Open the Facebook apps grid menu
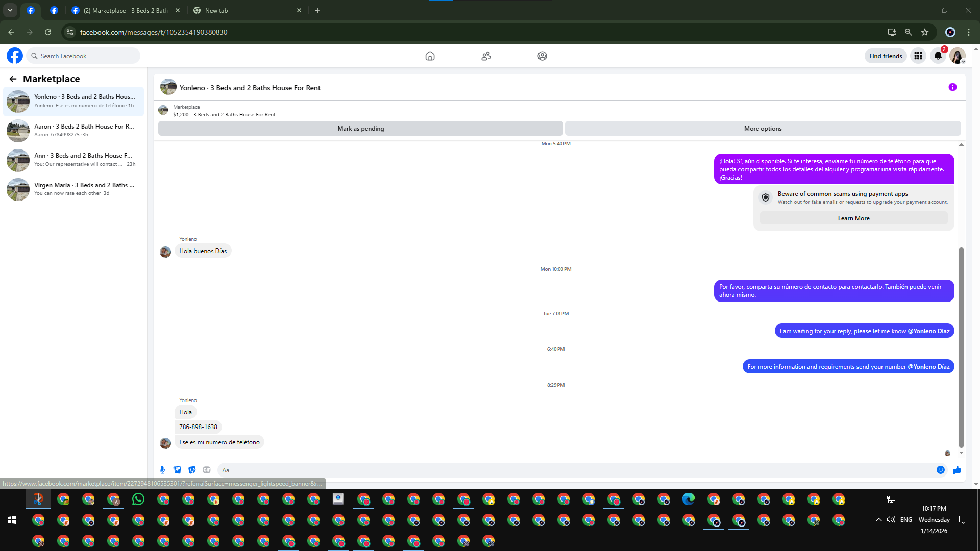This screenshot has height=551, width=980. pos(918,56)
